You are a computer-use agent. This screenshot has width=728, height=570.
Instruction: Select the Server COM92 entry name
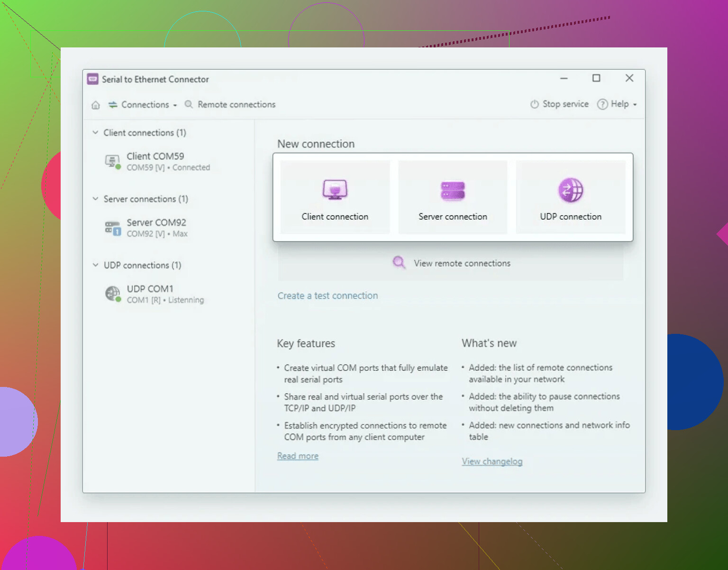tap(156, 222)
